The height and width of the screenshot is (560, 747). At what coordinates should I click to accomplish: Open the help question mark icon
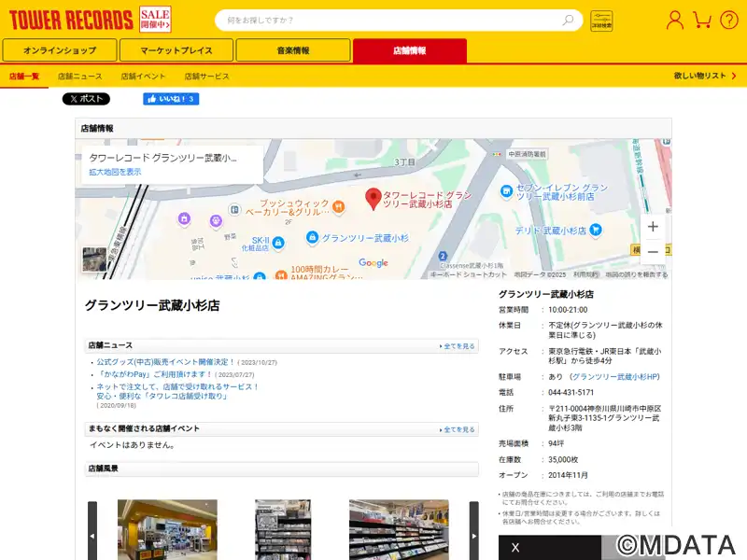[x=729, y=21]
